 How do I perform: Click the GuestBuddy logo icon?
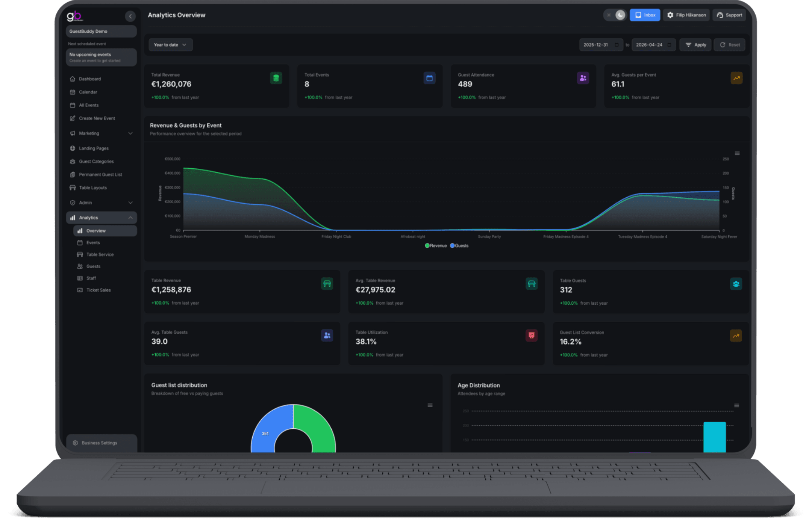74,16
